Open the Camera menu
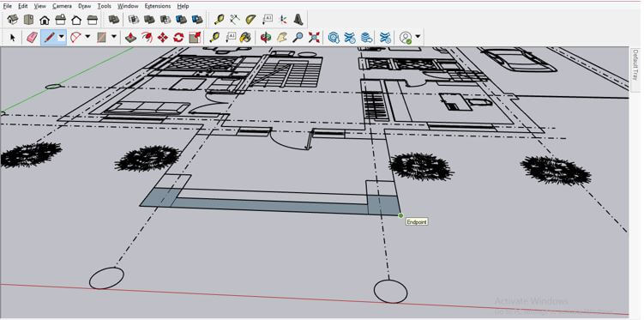 click(x=62, y=6)
